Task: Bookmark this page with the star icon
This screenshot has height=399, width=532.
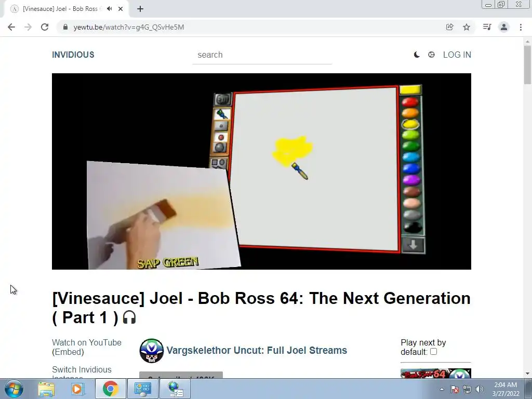Action: 467,27
